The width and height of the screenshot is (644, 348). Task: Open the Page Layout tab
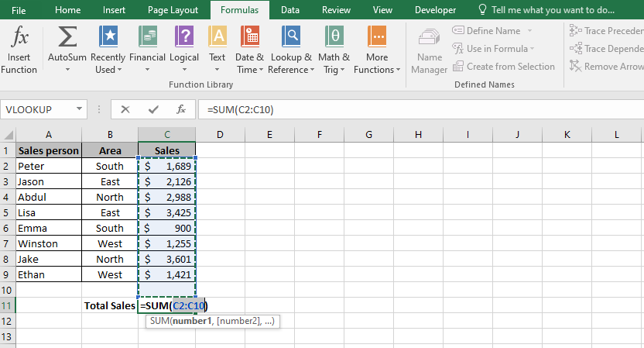173,10
